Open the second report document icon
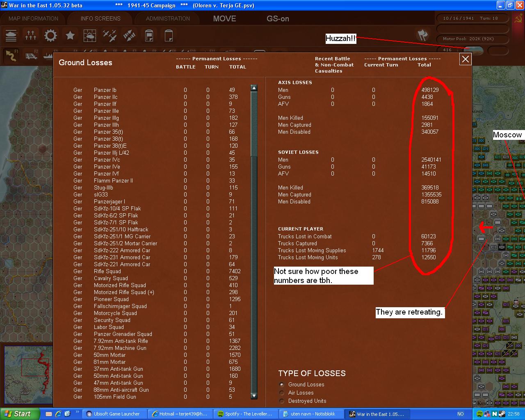 click(x=169, y=36)
